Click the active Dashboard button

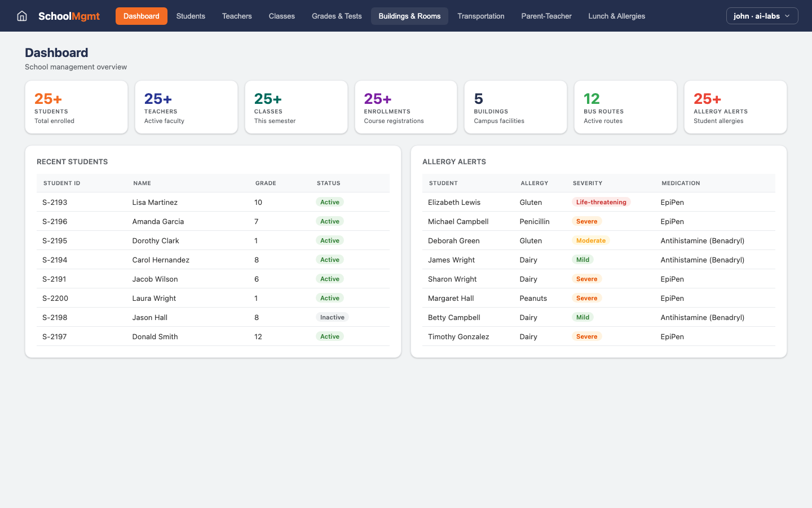(x=141, y=16)
